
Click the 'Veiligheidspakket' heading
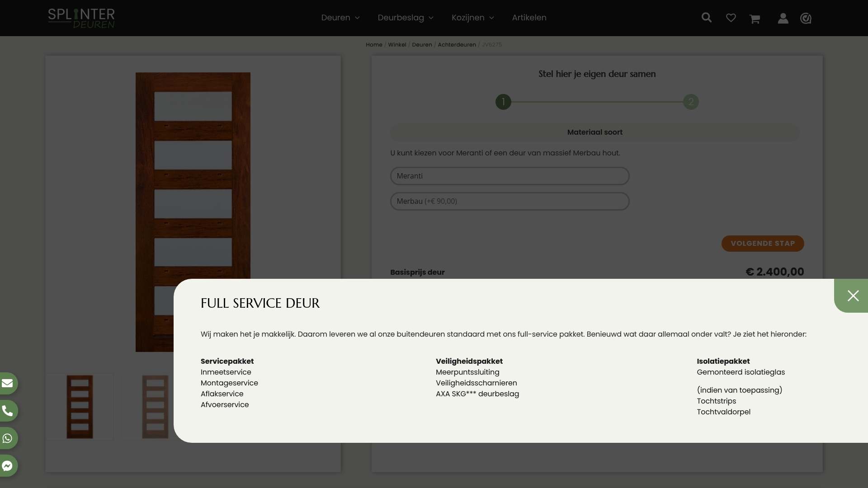(x=469, y=361)
